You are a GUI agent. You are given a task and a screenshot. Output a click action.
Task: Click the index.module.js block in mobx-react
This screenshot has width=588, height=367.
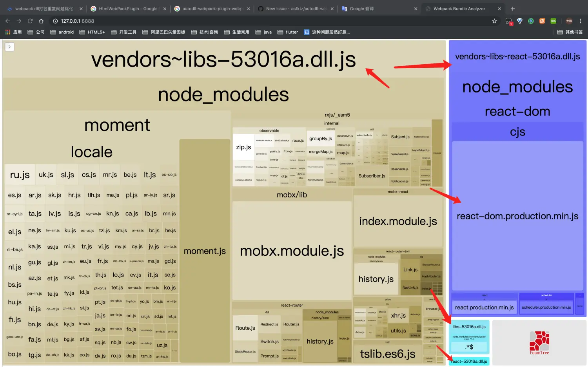pos(398,221)
